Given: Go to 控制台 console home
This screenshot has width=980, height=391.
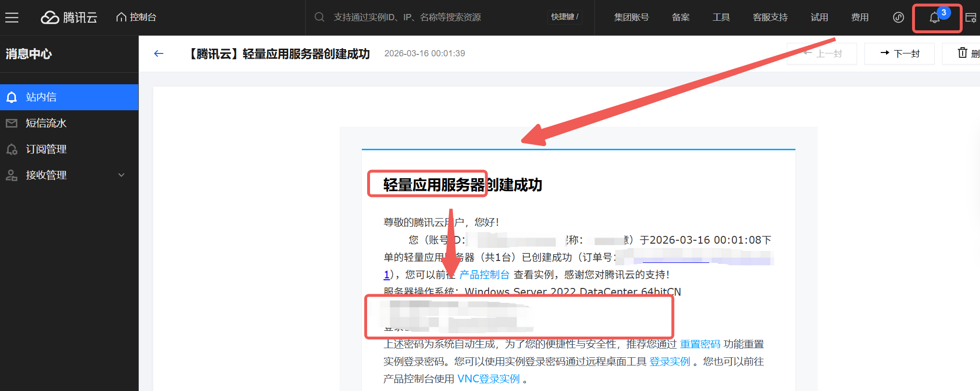Looking at the screenshot, I should pos(136,17).
